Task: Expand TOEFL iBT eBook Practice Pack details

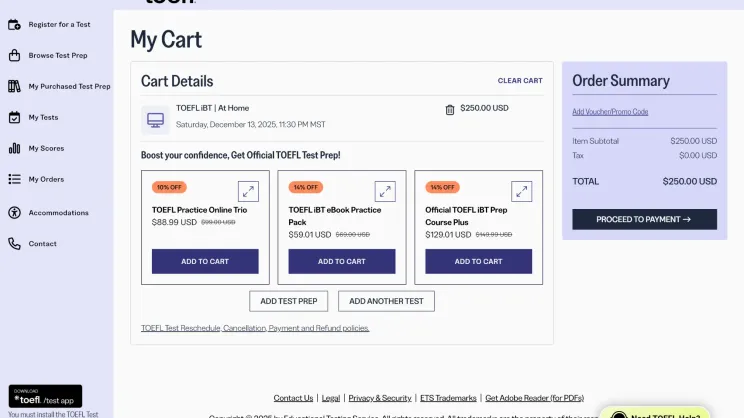Action: point(385,191)
